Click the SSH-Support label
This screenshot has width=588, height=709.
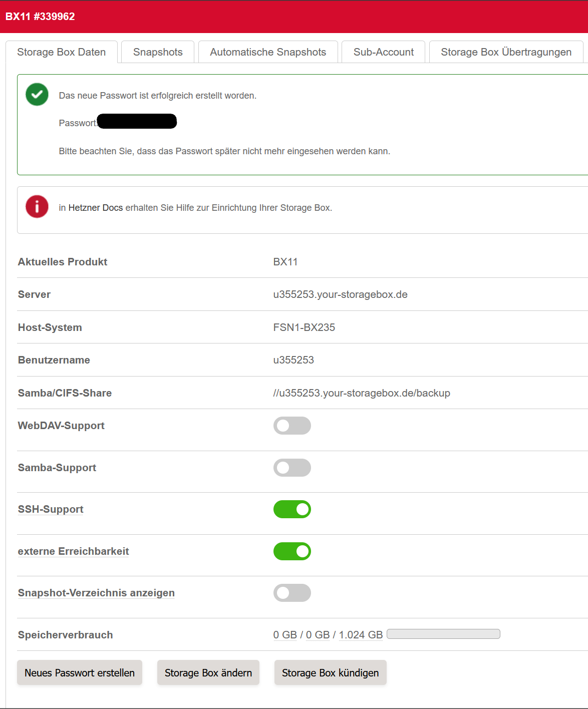(51, 509)
